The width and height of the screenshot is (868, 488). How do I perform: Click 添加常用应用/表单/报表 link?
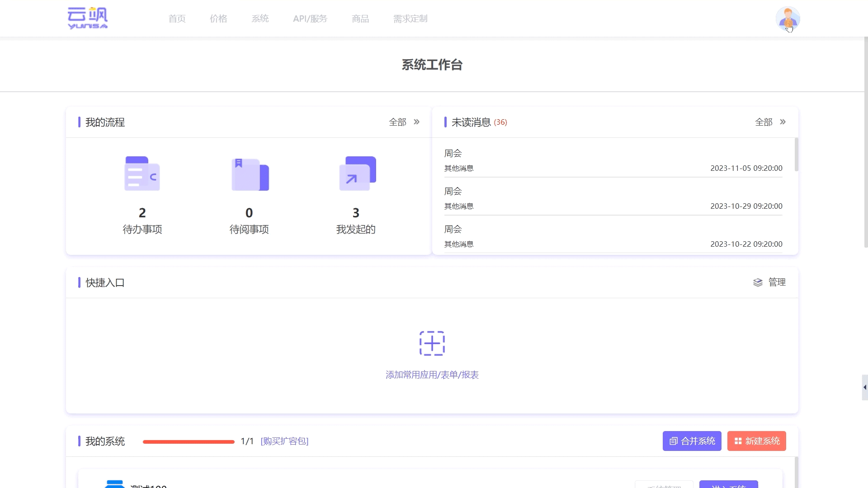tap(432, 375)
